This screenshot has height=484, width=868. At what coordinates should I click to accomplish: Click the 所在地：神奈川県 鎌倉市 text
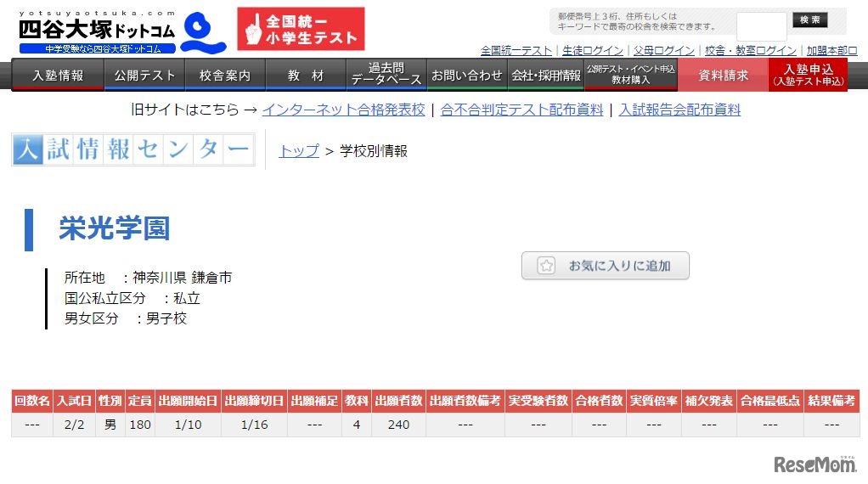click(x=148, y=277)
